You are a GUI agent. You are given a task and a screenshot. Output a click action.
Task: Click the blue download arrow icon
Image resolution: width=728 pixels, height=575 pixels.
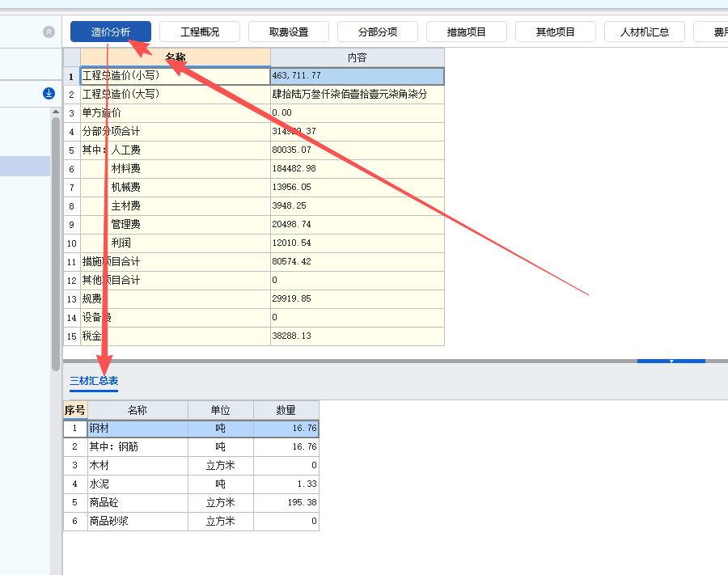[x=49, y=93]
